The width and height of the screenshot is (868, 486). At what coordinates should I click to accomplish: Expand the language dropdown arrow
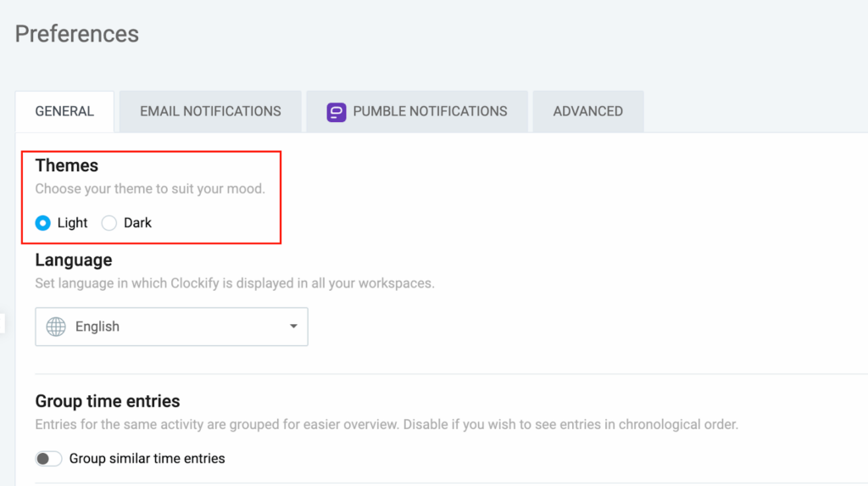[293, 327]
